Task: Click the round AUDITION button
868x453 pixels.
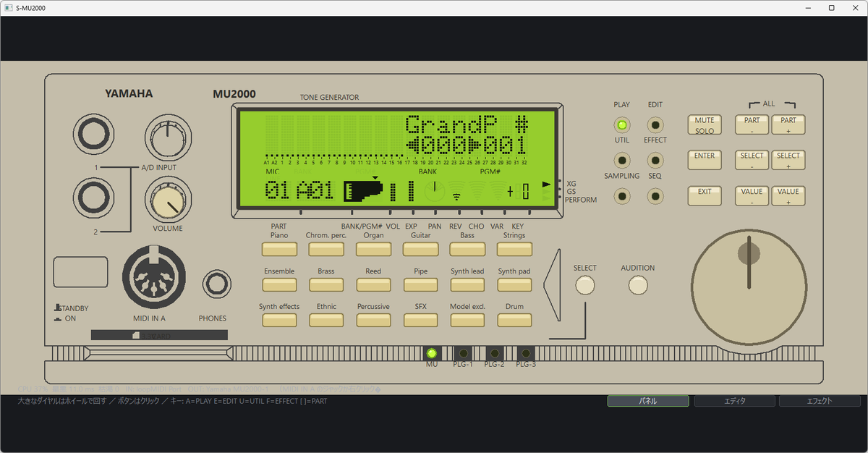Action: (638, 285)
